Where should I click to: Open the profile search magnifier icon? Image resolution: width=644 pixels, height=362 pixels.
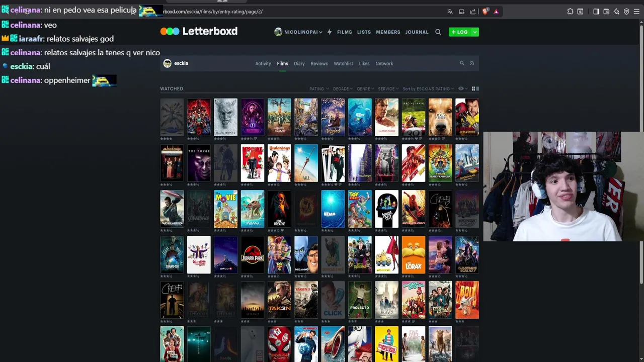(462, 63)
